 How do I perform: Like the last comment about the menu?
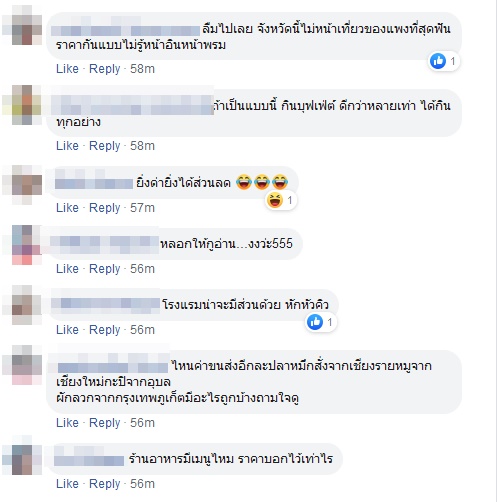(67, 484)
